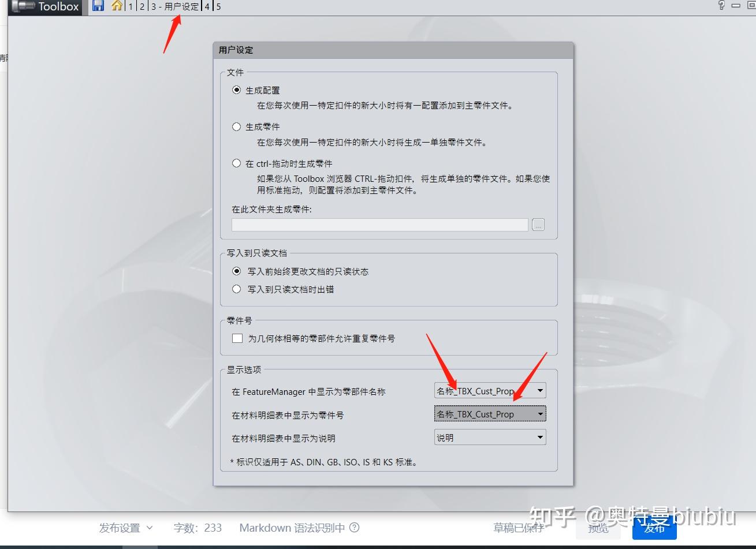
Task: Open the 材料明细表零件号 dropdown
Action: (x=539, y=413)
